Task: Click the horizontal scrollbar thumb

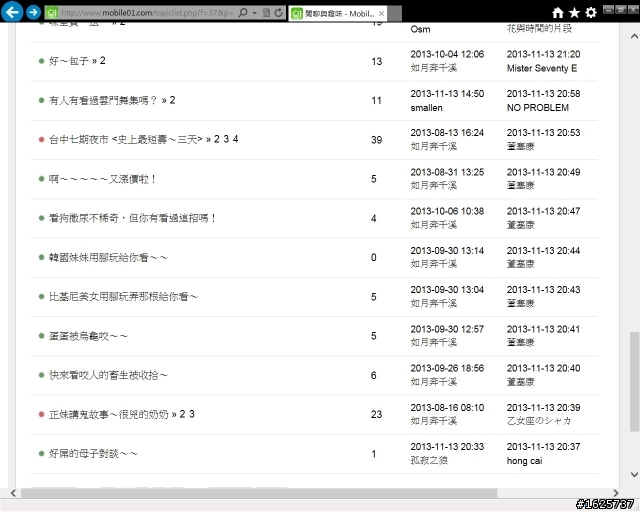Action: click(259, 493)
